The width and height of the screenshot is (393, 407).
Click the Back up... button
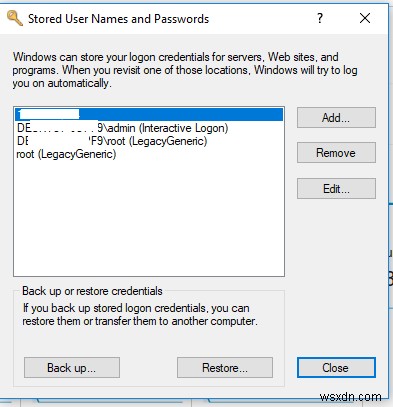(x=72, y=368)
